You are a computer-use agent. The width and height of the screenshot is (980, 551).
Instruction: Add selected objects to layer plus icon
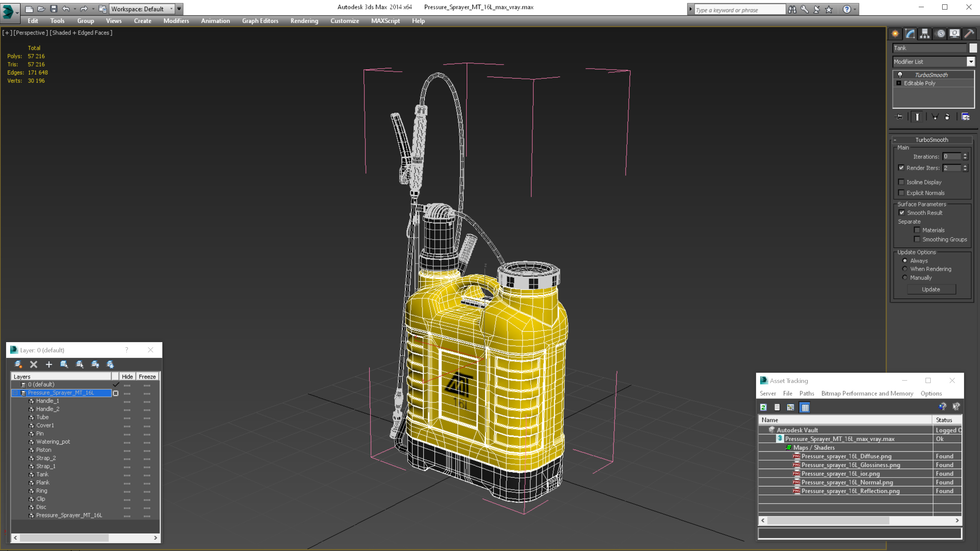(49, 364)
